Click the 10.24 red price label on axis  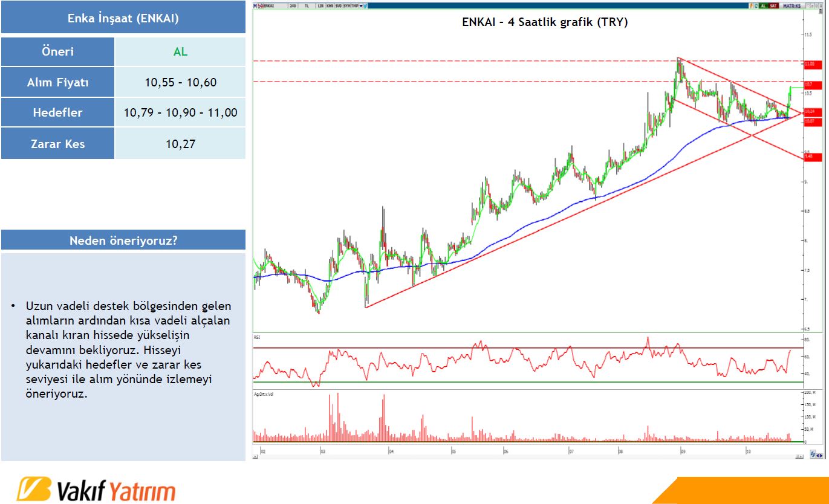pos(813,112)
